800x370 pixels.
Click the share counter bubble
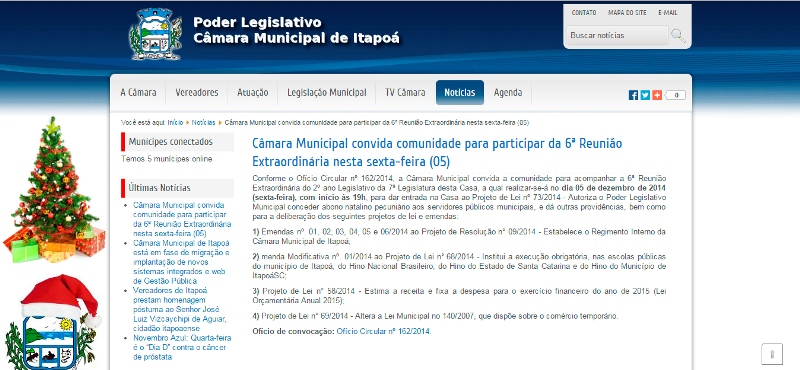click(676, 95)
